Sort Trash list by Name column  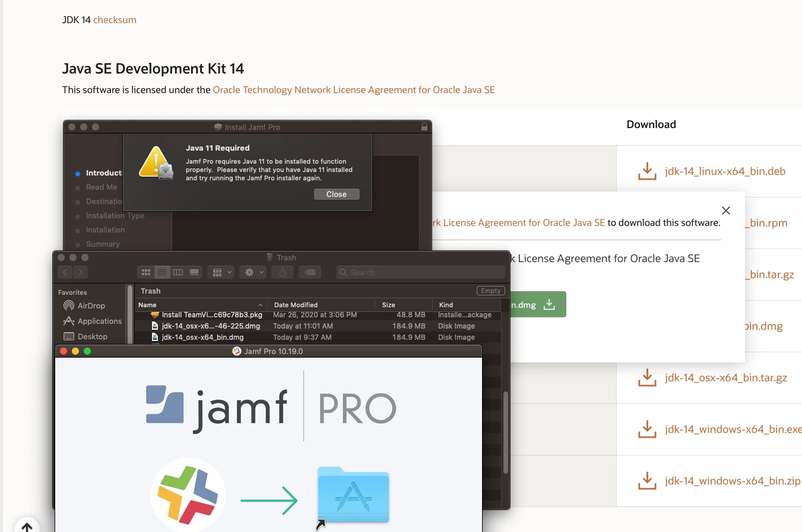pos(201,305)
